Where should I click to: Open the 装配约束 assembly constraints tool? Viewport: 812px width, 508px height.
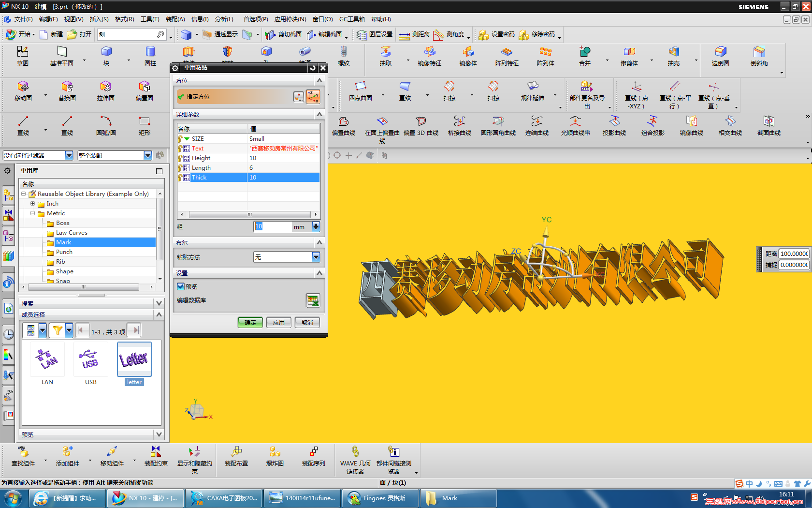coord(156,457)
